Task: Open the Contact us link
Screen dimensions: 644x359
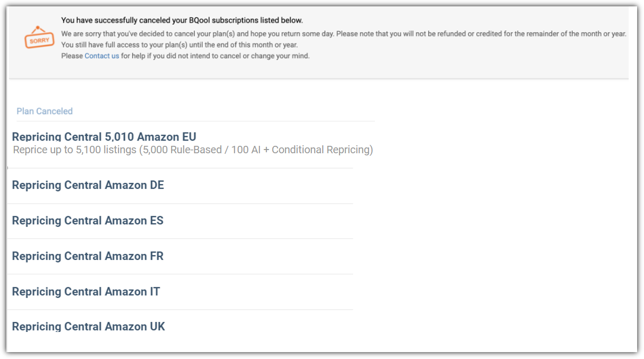Action: point(102,56)
